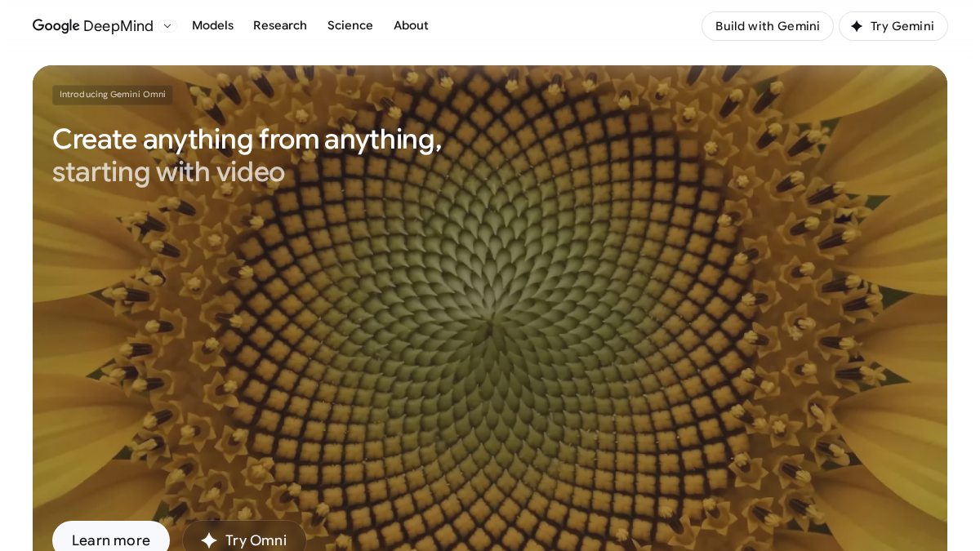Click the sparkle icon in Try Omni
Image resolution: width=980 pixels, height=551 pixels.
coord(209,540)
